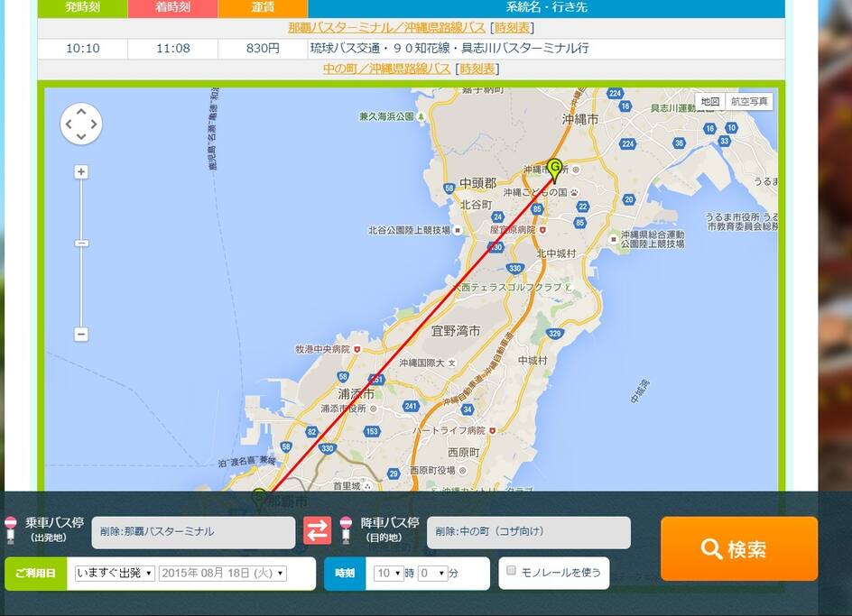The image size is (852, 616).
Task: Pan the map left with the pan control
Action: pos(69,124)
